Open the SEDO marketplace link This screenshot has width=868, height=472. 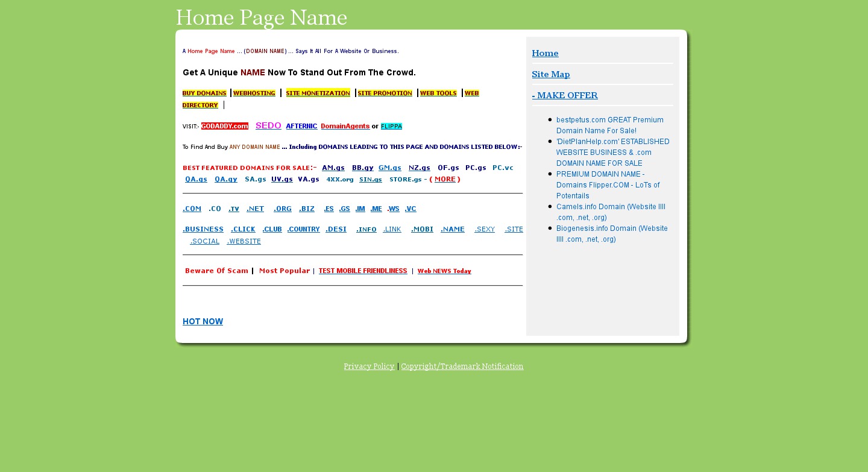click(x=268, y=126)
